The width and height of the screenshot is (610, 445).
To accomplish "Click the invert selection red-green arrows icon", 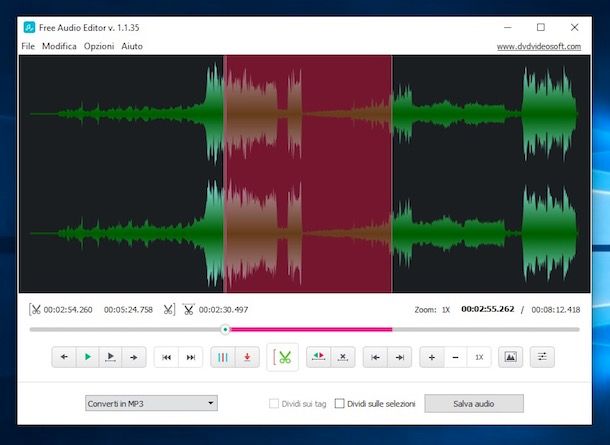I will [x=319, y=357].
